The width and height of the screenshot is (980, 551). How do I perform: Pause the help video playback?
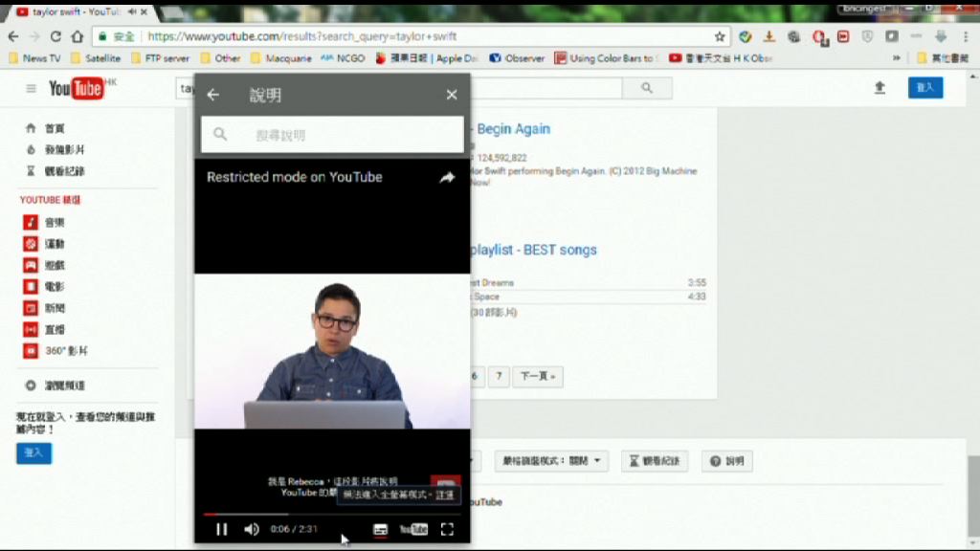click(x=221, y=529)
